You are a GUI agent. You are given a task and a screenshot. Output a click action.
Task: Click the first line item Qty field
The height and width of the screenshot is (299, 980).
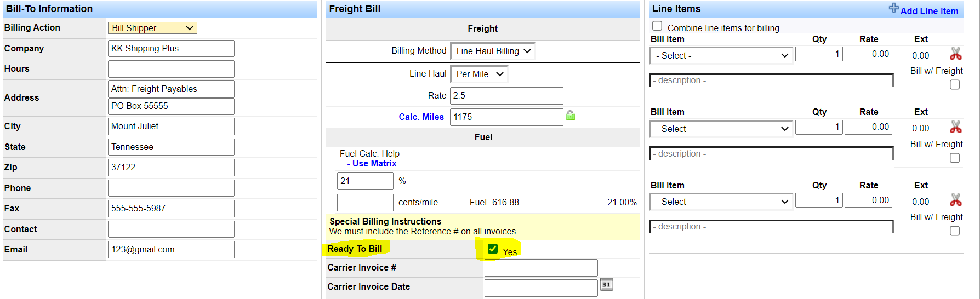point(819,54)
